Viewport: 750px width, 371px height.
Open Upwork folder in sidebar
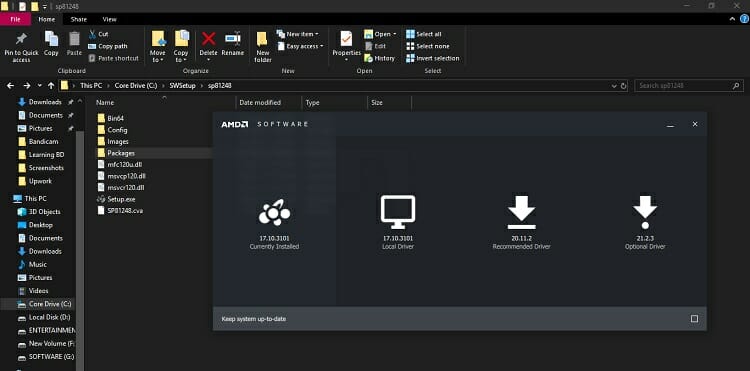40,181
